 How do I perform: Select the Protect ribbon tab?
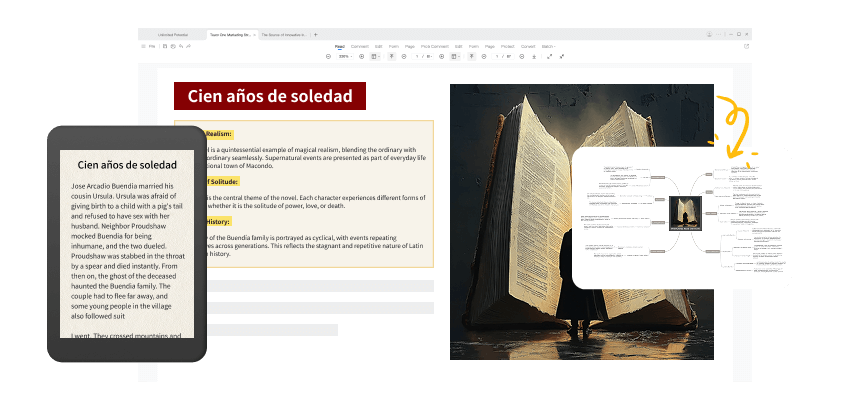pyautogui.click(x=507, y=46)
